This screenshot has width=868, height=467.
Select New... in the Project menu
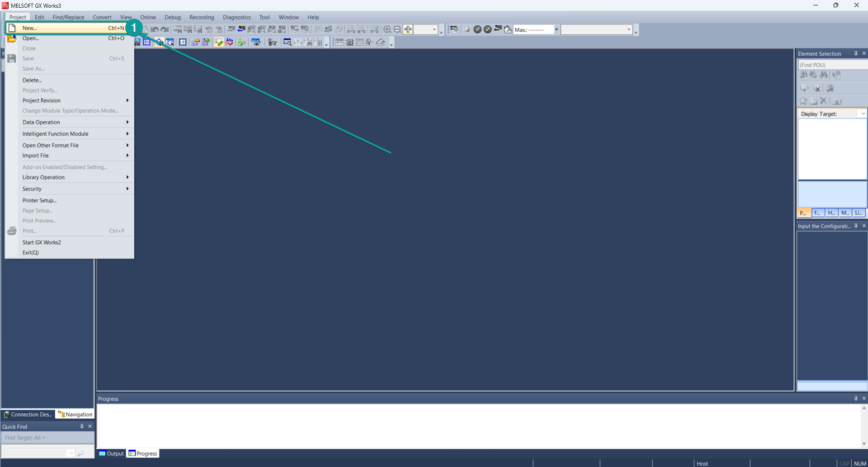click(x=69, y=28)
